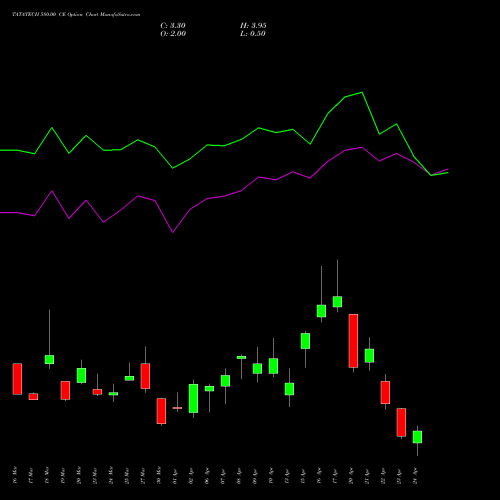Click the 27 Mar date label
This screenshot has height=500, width=500.
(142, 475)
